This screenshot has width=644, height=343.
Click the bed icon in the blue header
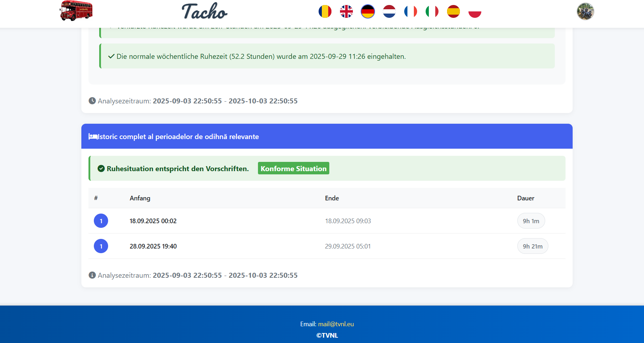(93, 137)
